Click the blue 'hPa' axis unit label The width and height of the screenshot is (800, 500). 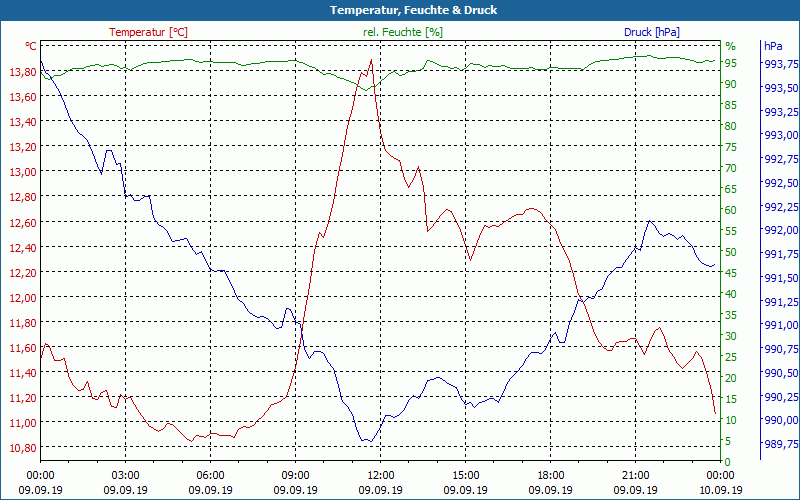773,46
